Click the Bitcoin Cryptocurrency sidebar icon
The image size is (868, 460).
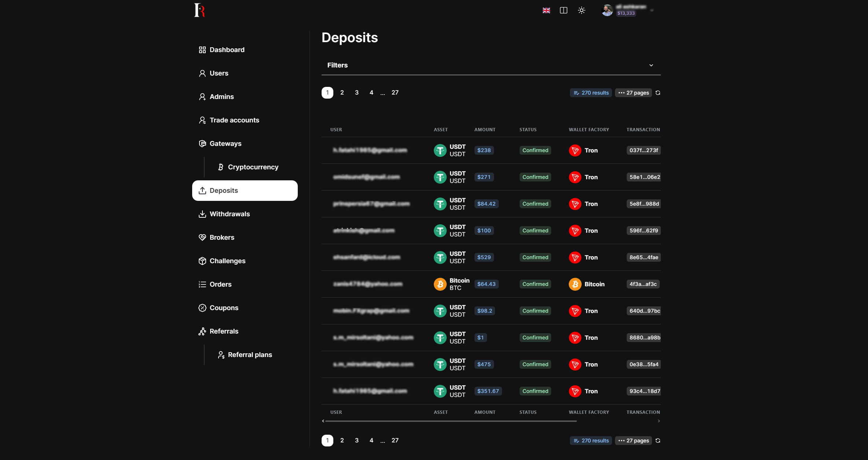point(220,167)
